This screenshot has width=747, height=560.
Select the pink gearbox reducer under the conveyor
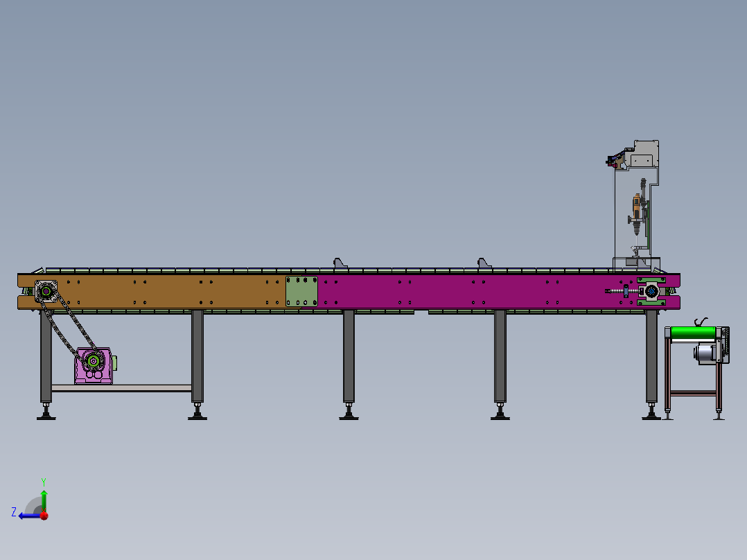pos(94,366)
